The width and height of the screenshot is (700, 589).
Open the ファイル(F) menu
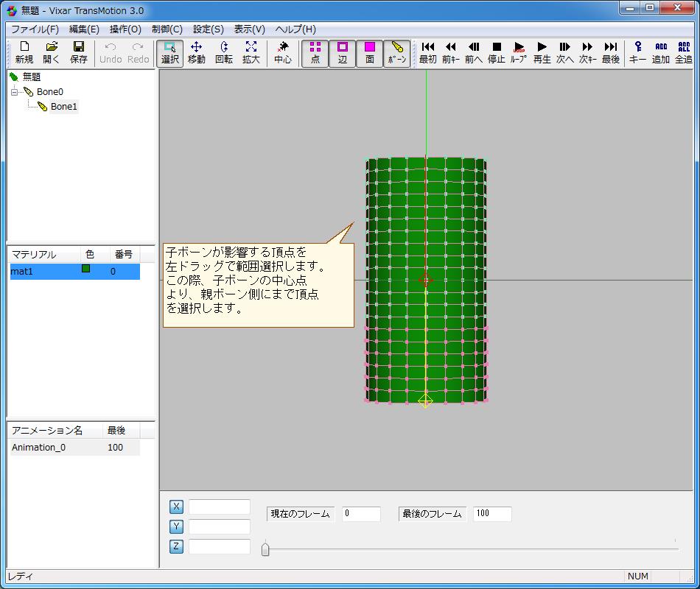click(x=35, y=29)
